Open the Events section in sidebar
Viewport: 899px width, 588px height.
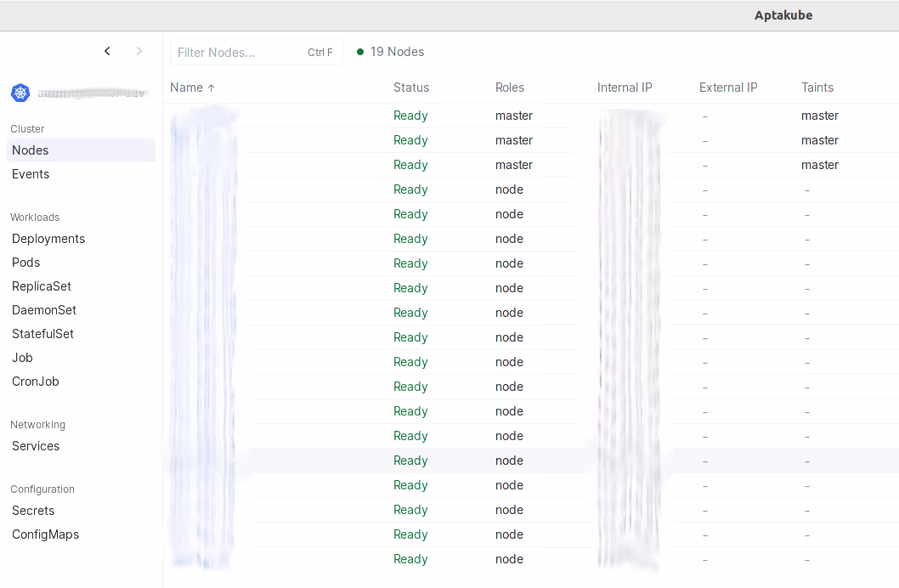tap(31, 174)
